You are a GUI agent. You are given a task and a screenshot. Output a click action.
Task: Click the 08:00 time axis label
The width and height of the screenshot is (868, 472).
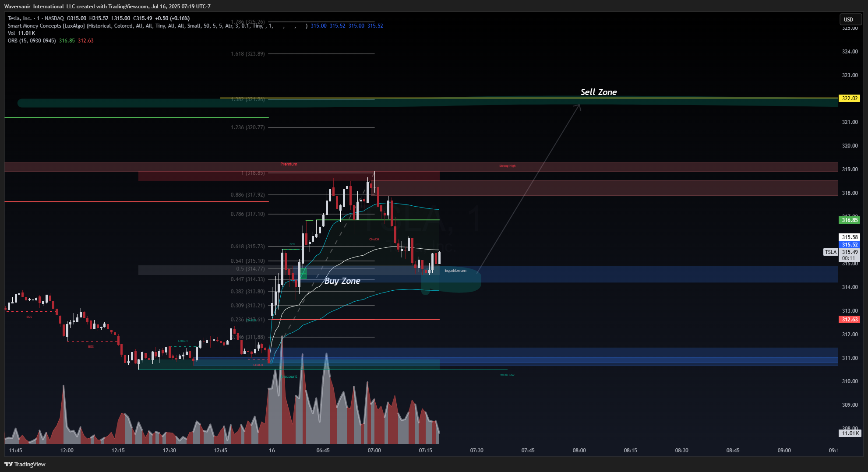pyautogui.click(x=579, y=451)
